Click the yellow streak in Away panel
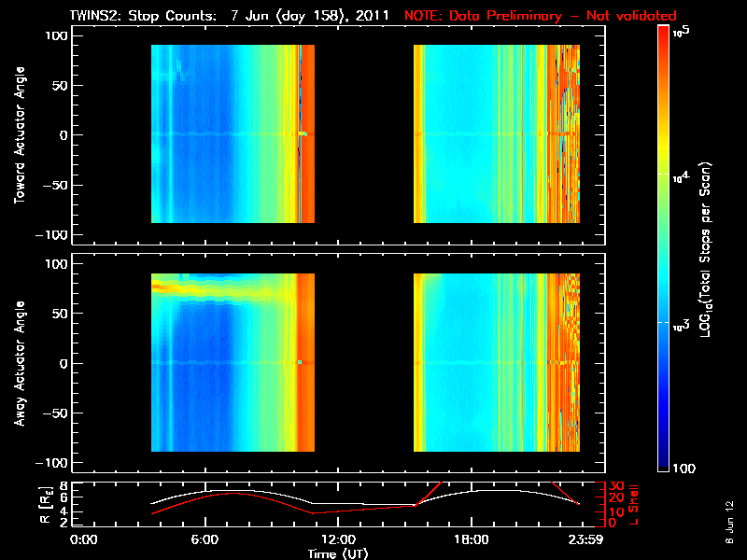 click(x=215, y=288)
